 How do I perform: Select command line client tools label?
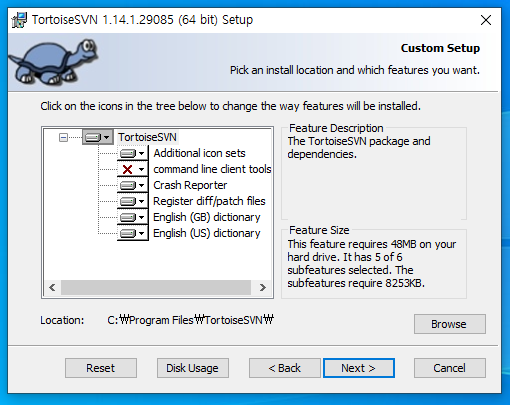(x=212, y=169)
